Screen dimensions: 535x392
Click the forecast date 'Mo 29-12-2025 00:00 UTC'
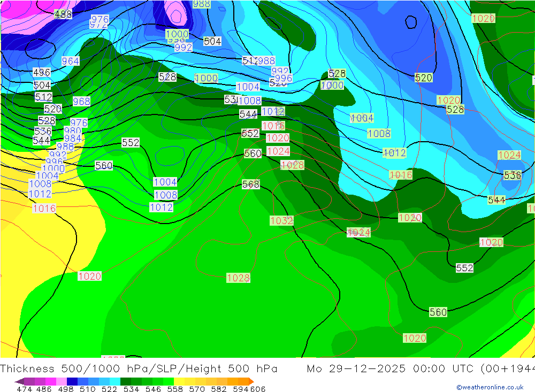pyautogui.click(x=390, y=369)
